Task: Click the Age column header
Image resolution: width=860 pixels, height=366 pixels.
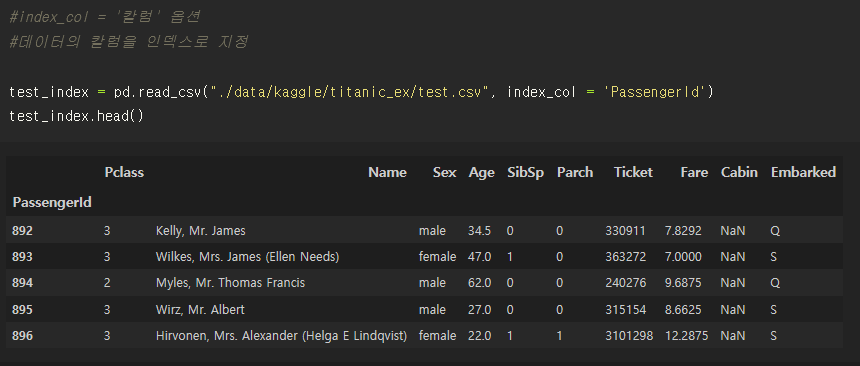Action: click(x=482, y=172)
